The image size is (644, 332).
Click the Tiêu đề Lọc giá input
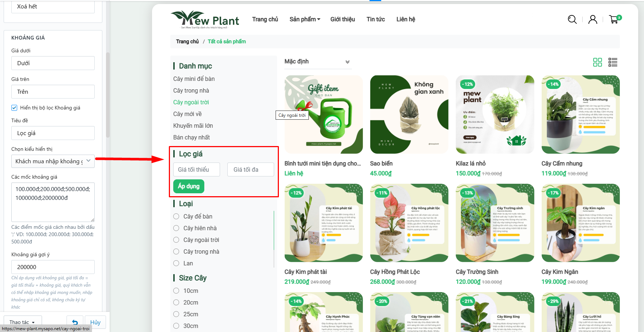click(53, 133)
